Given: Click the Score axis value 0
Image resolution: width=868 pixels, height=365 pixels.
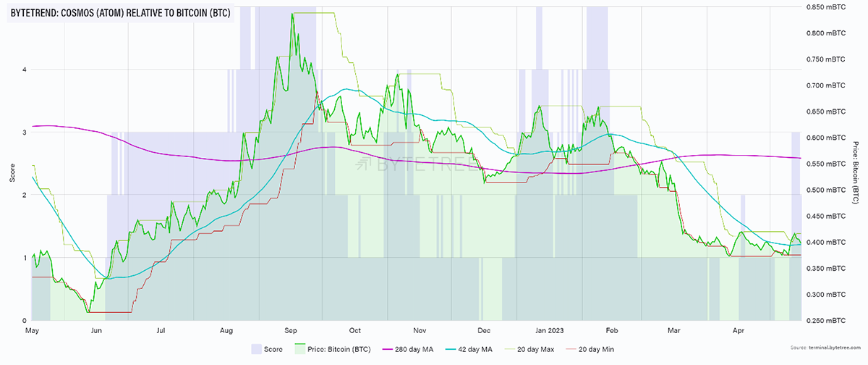Looking at the screenshot, I should [x=25, y=321].
